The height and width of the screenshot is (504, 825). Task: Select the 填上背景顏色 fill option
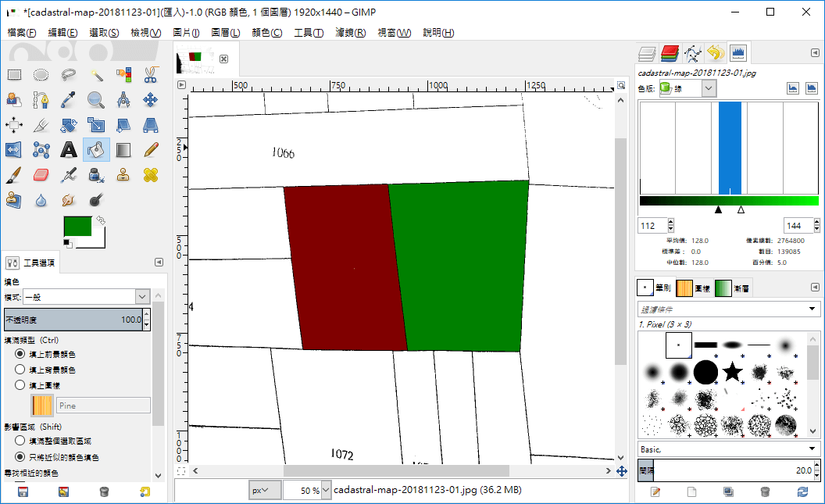(20, 370)
